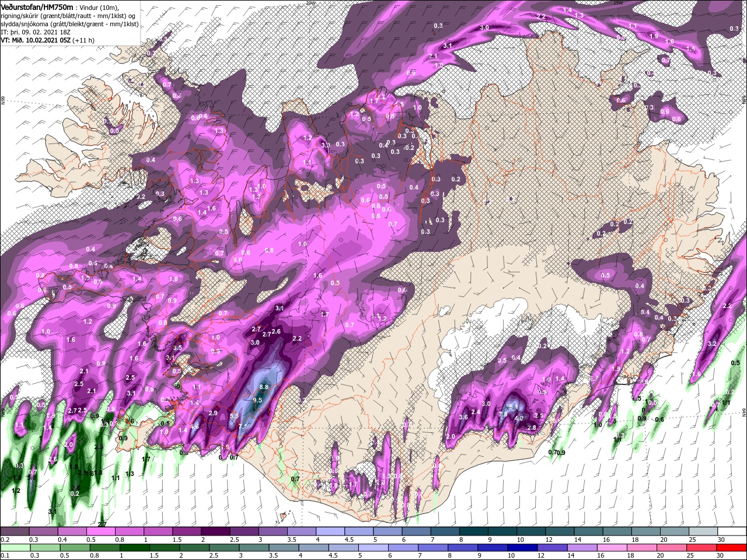Image resolution: width=747 pixels, height=560 pixels.
Task: Pick upper legend swatch between 4 and 4.5
Action: click(330, 531)
